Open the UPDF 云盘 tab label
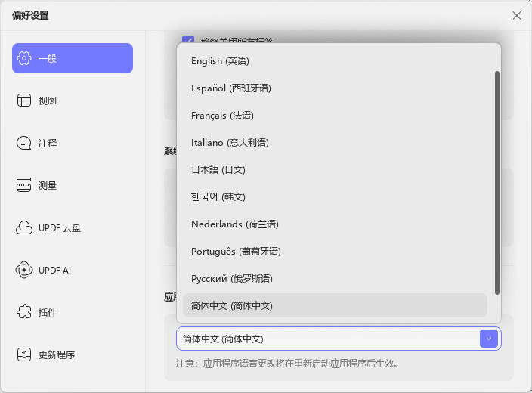The width and height of the screenshot is (532, 393). tap(60, 227)
